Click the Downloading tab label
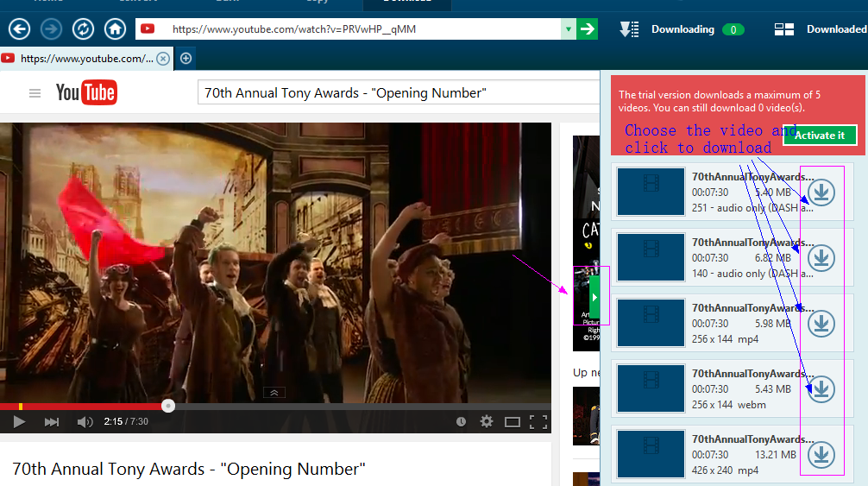868x486 pixels. (x=682, y=29)
